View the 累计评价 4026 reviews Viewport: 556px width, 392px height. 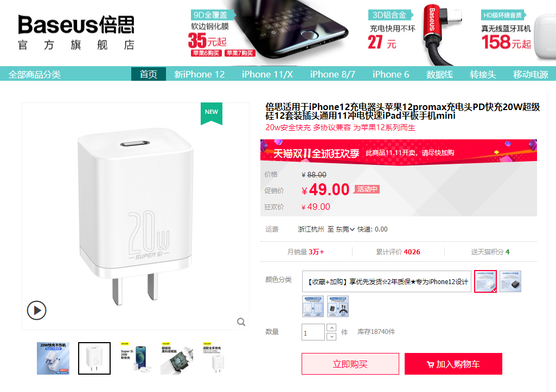click(x=398, y=252)
